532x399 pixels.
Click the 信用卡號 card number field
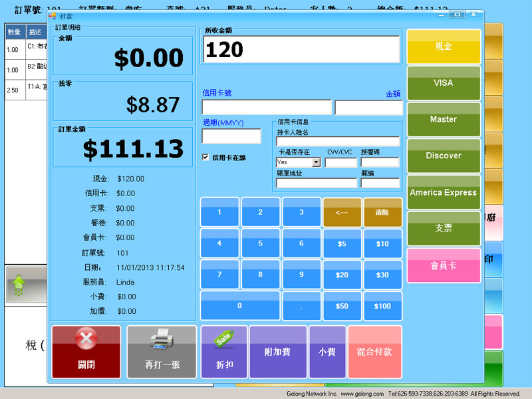click(266, 107)
